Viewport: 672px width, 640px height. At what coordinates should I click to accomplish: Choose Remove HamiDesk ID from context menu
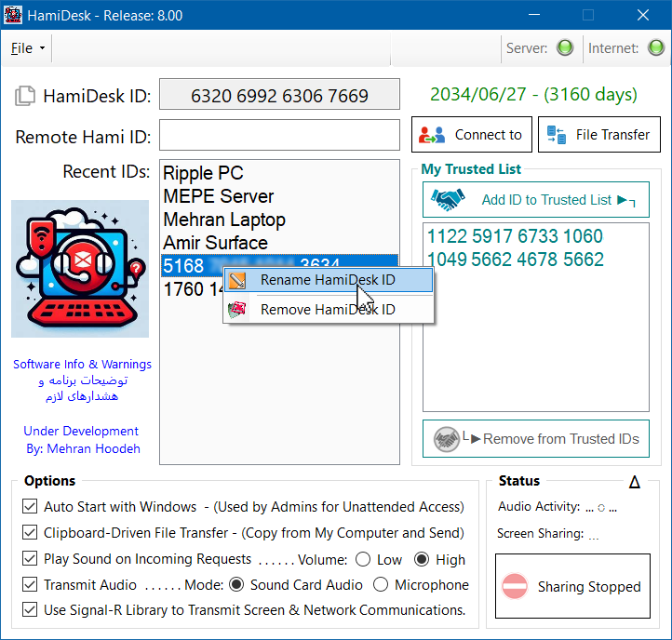click(x=328, y=309)
